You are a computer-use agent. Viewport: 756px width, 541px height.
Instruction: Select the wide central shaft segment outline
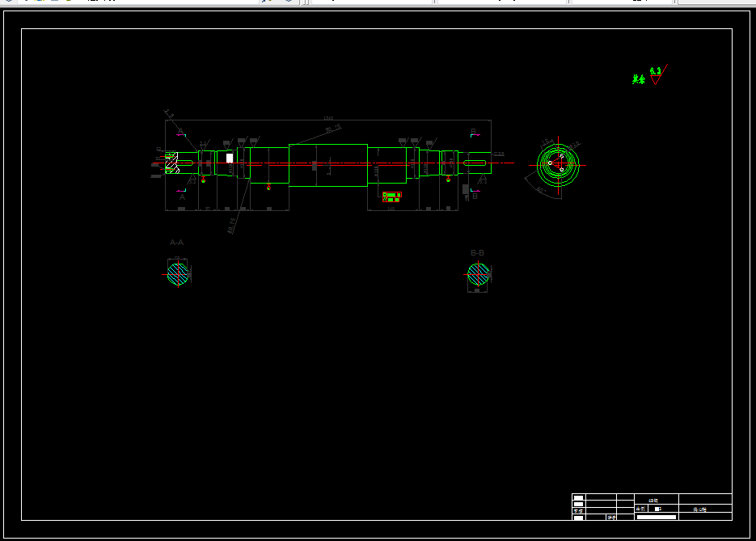click(328, 166)
